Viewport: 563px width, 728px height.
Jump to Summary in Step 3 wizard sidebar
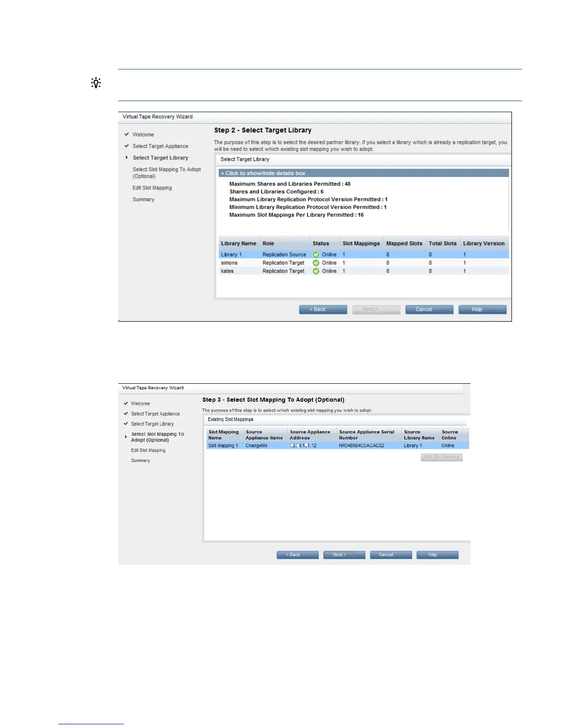click(140, 461)
